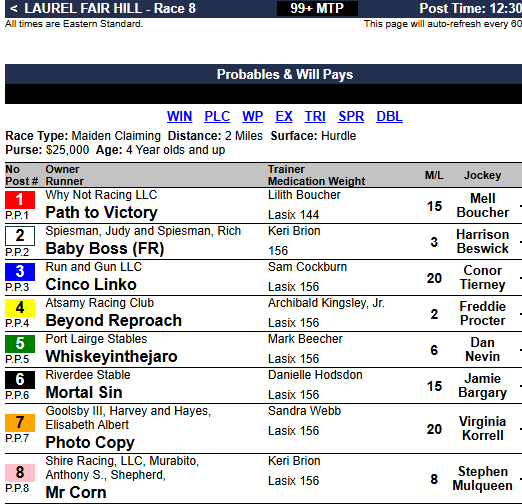Click the Owner column header
The width and height of the screenshot is (522, 504).
pos(62,169)
